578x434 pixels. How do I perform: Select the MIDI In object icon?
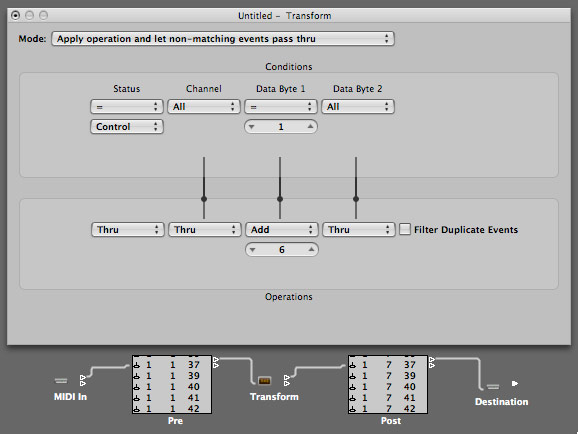pos(61,381)
